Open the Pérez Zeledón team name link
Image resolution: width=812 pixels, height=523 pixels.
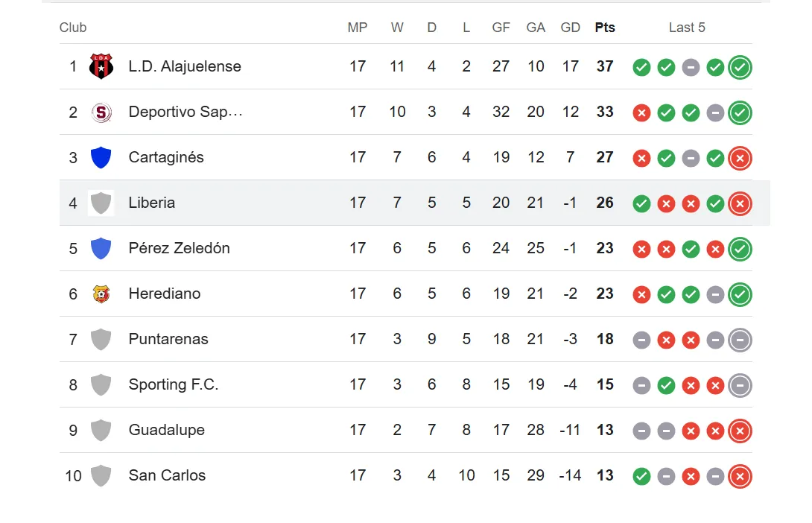tap(179, 248)
